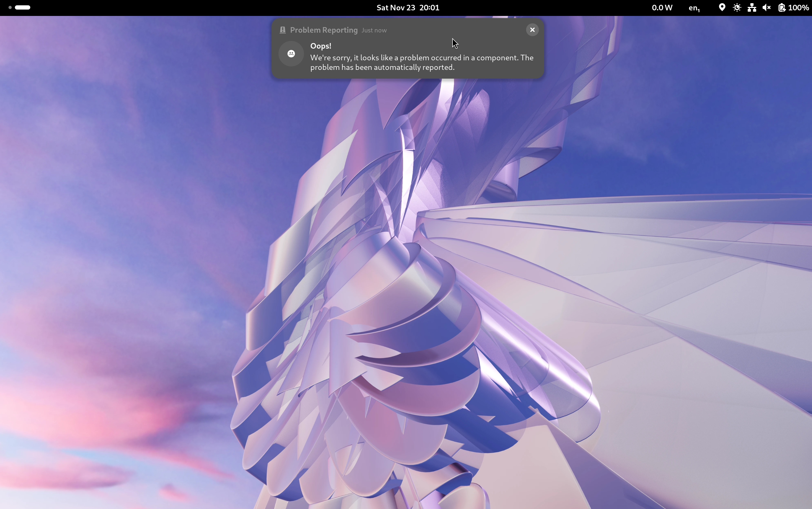Click the charging battery icon
This screenshot has width=812, height=509.
point(782,7)
